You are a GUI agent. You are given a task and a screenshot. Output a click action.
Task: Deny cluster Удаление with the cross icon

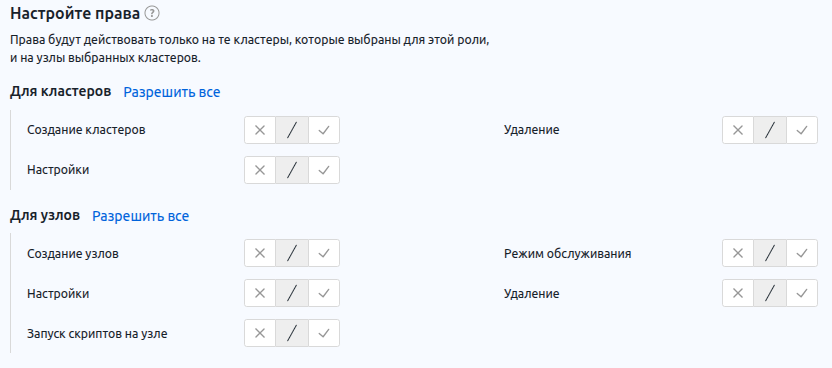[738, 130]
